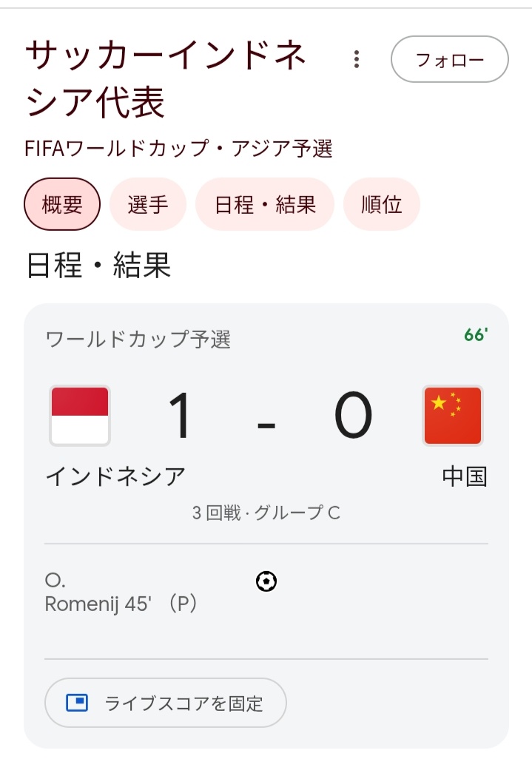
Task: Tap the green 66' live minute indicator
Action: tap(476, 335)
